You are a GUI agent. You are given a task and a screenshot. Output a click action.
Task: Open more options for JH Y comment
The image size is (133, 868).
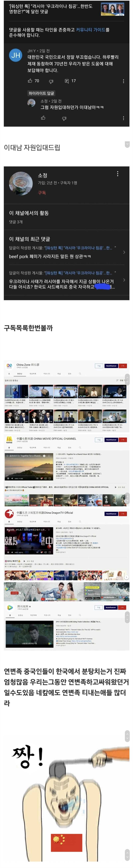click(x=123, y=81)
